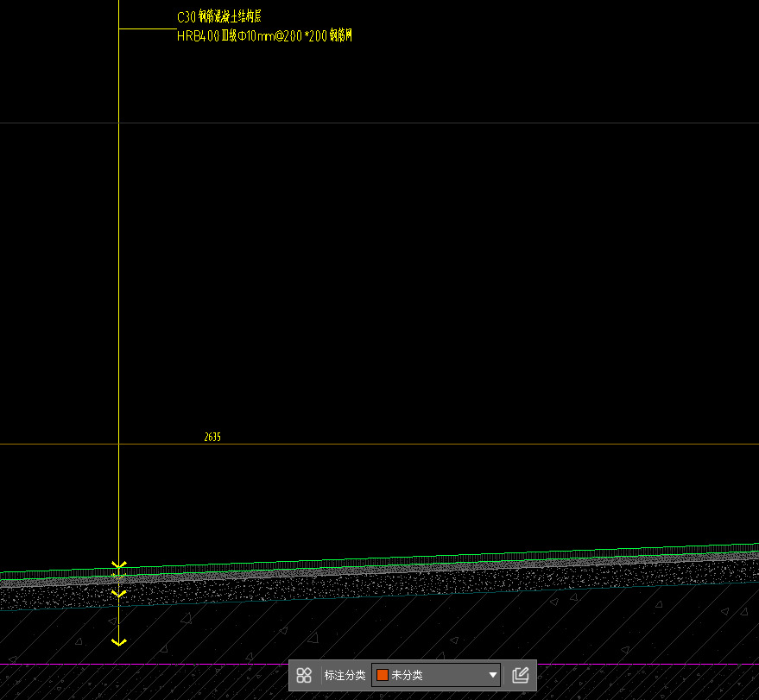Click the orange color swatch beside 未分类

(x=382, y=675)
